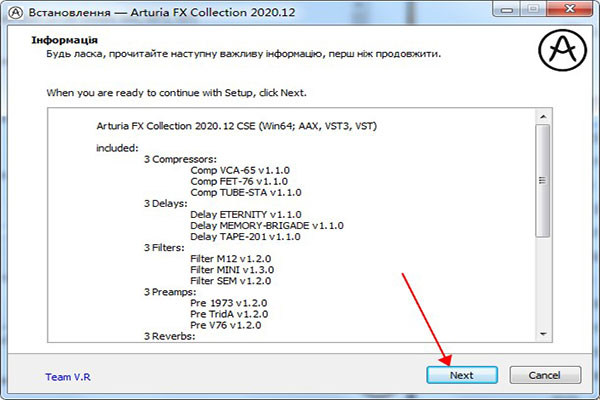Click the line 'Delay TAPE-201 v1.1.0'
The height and width of the screenshot is (400, 600).
(x=245, y=237)
